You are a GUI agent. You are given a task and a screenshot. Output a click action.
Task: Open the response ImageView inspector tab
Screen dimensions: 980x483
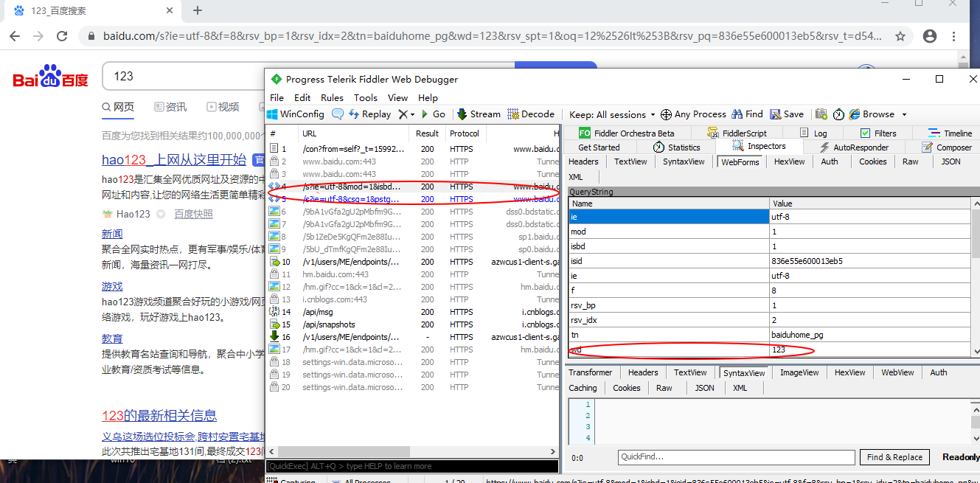[799, 372]
